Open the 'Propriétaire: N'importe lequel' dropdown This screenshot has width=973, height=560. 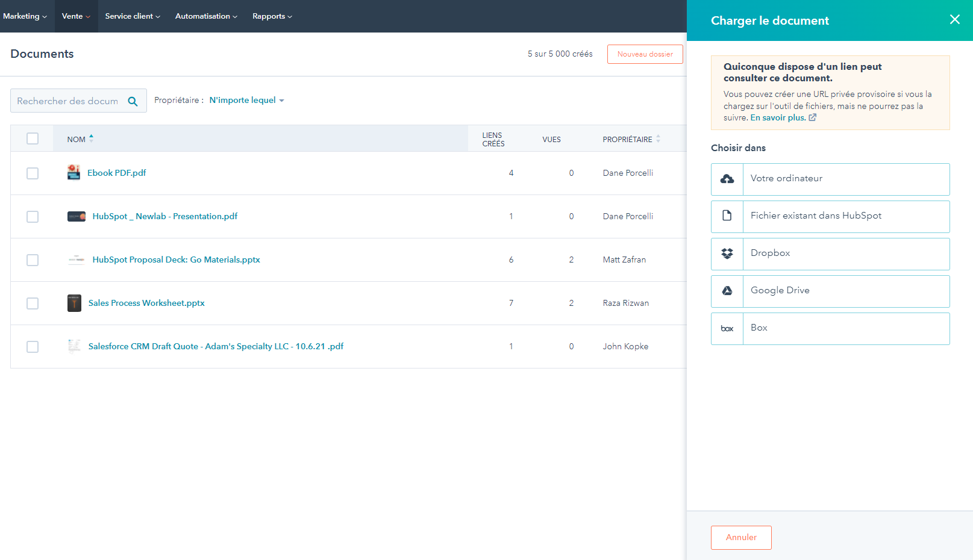click(246, 100)
